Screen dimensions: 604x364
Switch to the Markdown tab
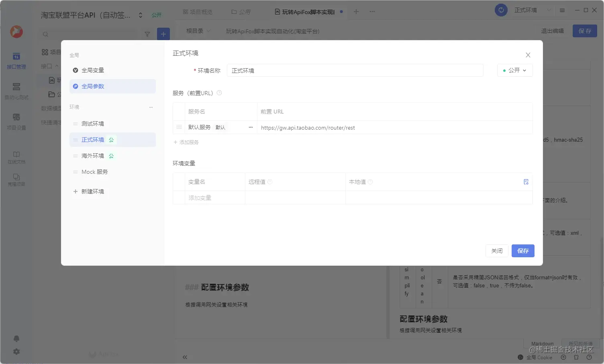(542, 344)
